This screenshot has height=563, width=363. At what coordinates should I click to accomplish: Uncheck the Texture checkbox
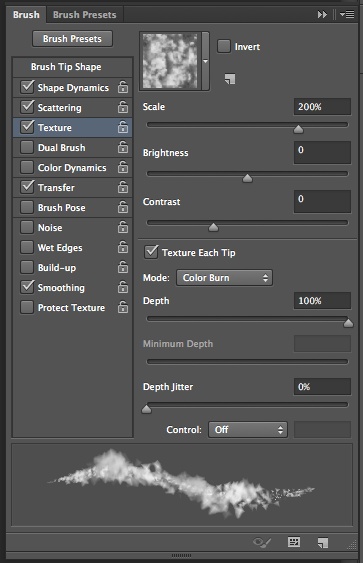pos(27,127)
